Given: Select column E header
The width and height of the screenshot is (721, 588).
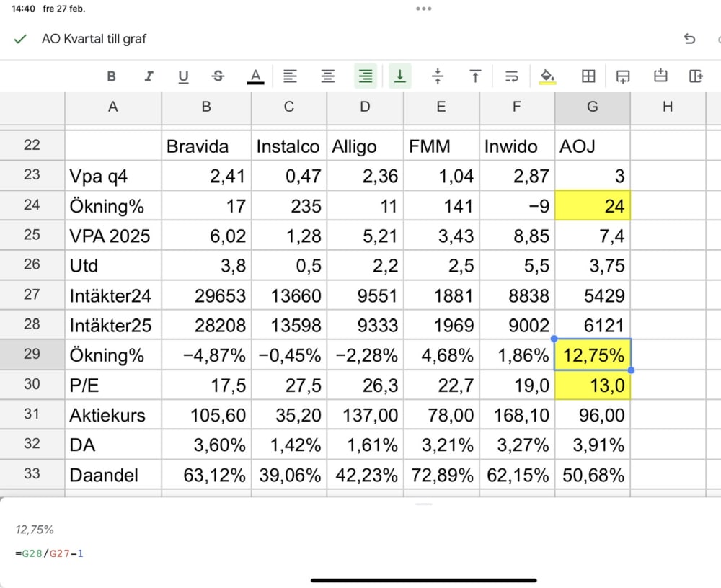Looking at the screenshot, I should (441, 107).
